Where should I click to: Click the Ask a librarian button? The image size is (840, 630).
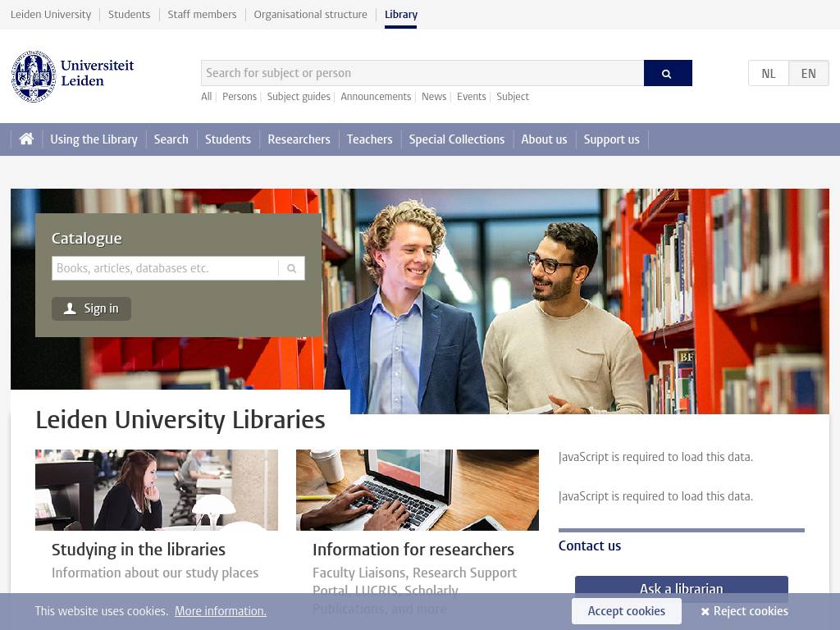pos(681,586)
